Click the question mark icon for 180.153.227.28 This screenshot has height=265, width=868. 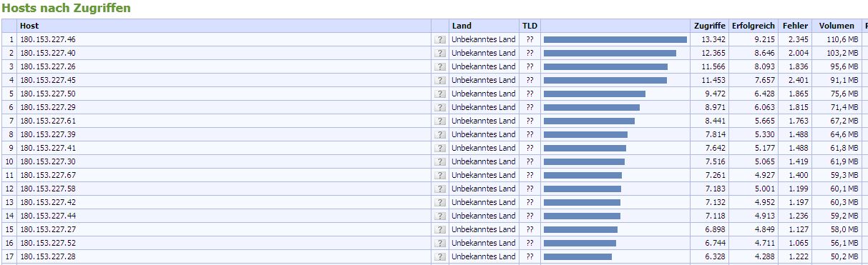(440, 256)
